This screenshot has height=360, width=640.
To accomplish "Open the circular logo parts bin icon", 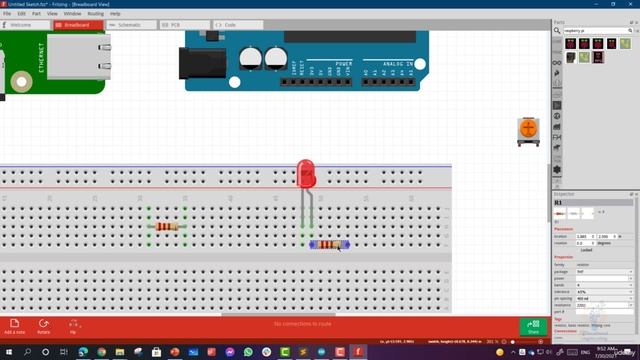I will [x=557, y=116].
